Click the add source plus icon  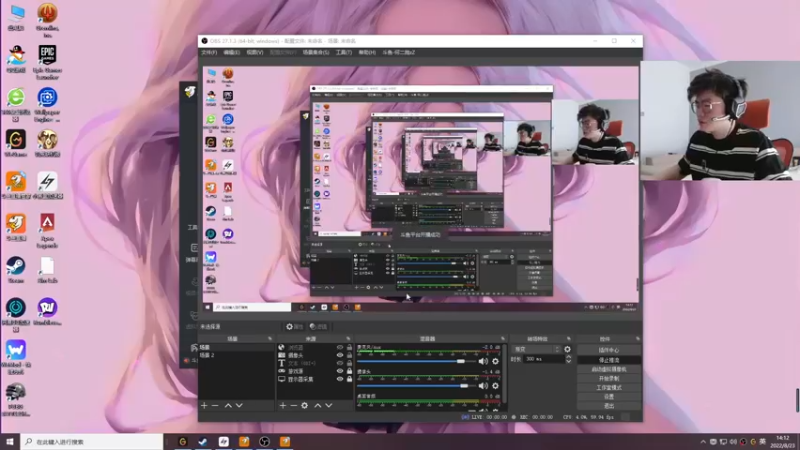(x=283, y=405)
